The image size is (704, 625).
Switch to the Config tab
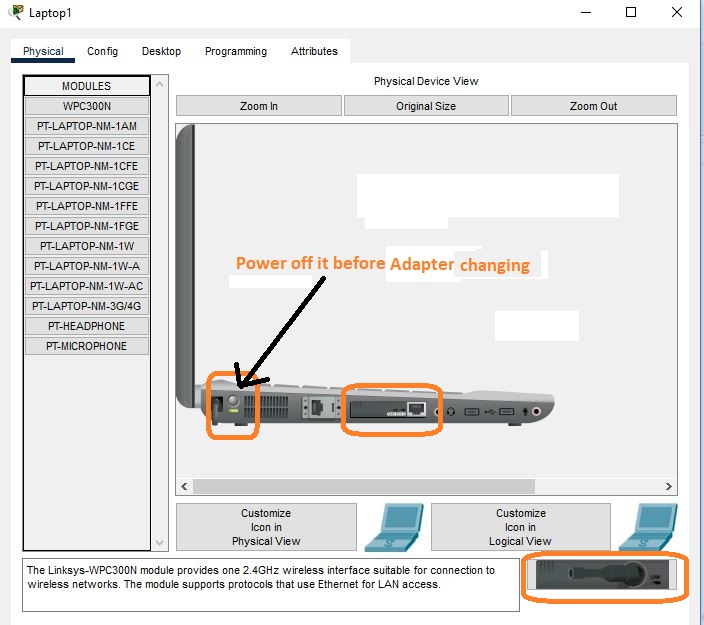tap(102, 51)
